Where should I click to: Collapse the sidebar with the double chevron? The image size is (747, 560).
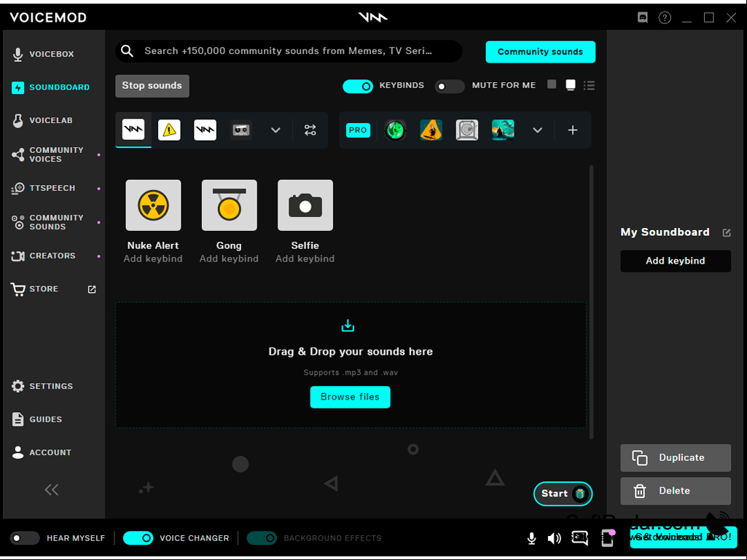(x=52, y=489)
